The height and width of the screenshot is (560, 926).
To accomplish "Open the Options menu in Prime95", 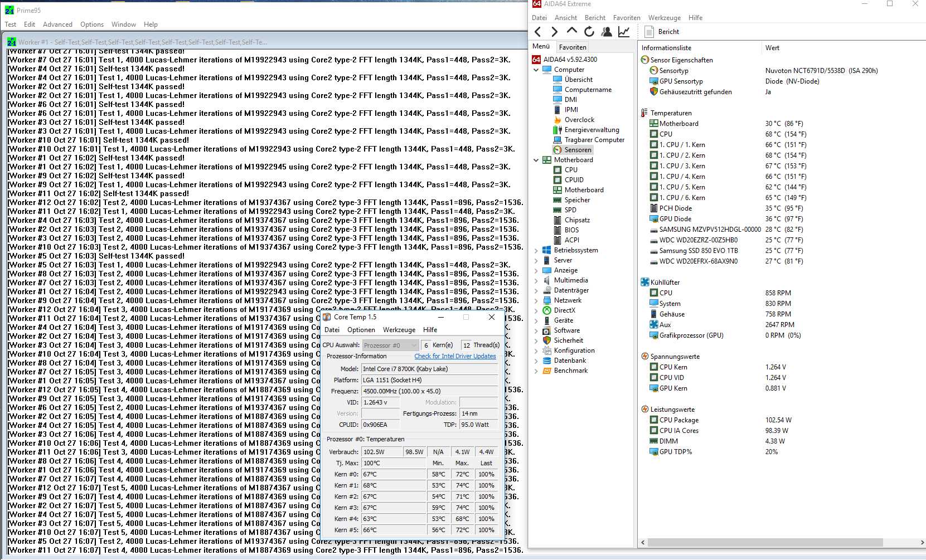I will (x=91, y=25).
